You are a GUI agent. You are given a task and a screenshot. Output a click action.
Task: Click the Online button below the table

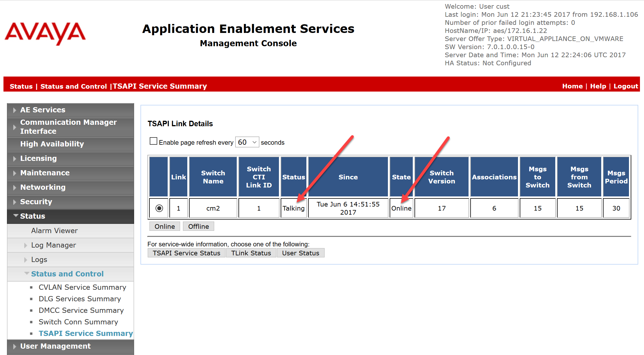(165, 226)
